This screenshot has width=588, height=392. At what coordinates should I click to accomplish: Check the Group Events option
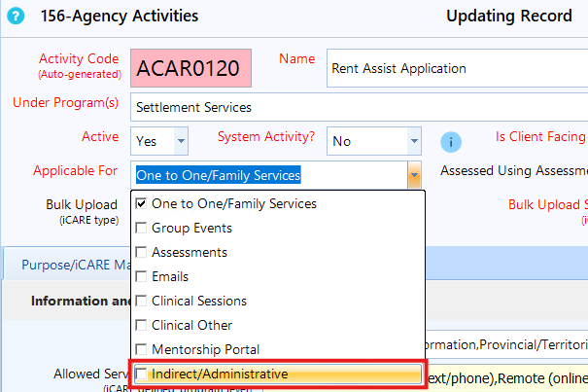click(141, 228)
